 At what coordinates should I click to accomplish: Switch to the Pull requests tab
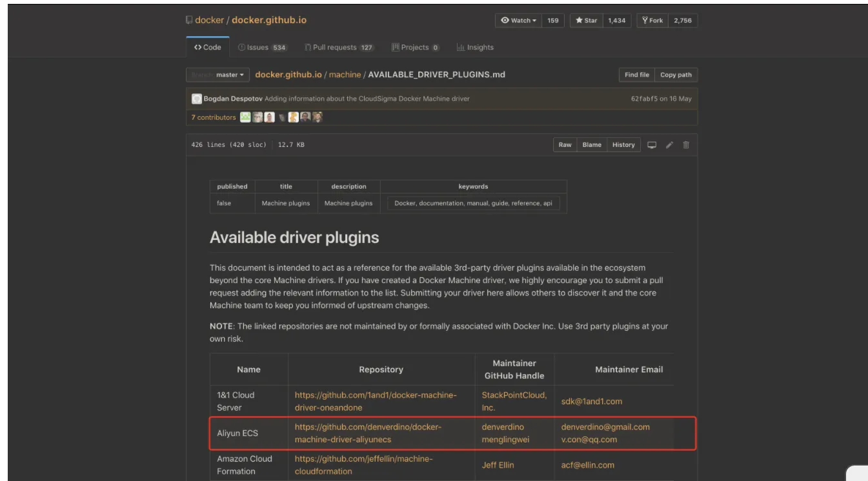pyautogui.click(x=339, y=47)
